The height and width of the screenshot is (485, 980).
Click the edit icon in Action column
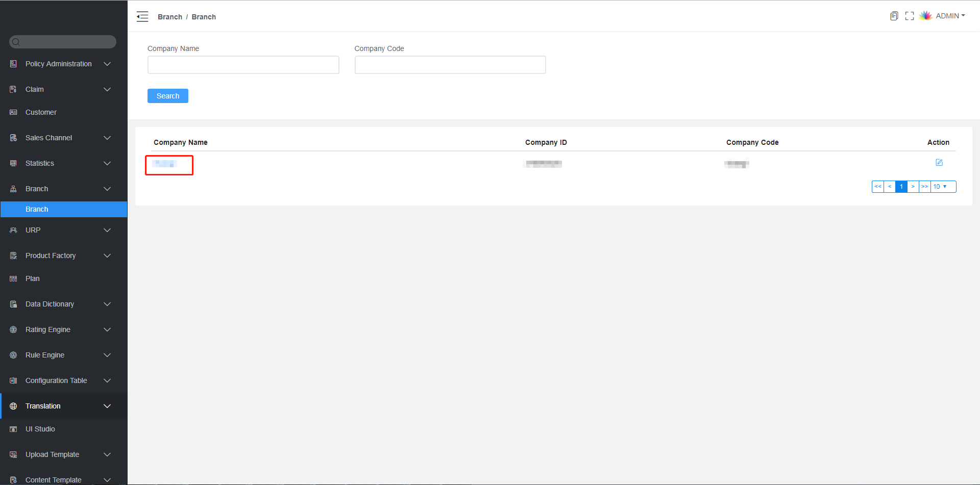pyautogui.click(x=939, y=163)
